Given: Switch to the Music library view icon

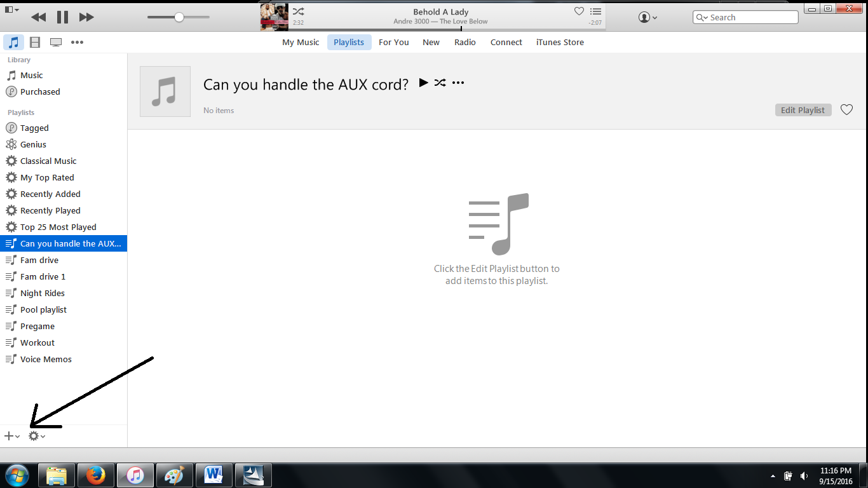Looking at the screenshot, I should click(14, 43).
